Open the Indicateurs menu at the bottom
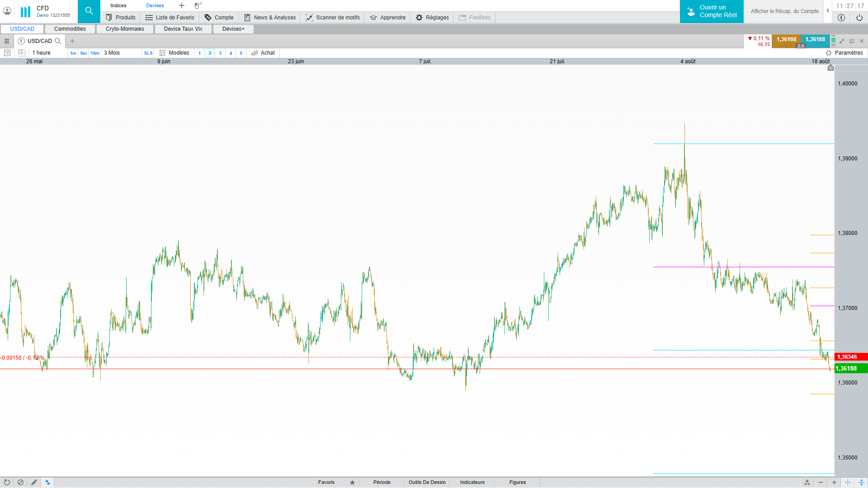Viewport: 868px width, 488px height. click(x=472, y=482)
